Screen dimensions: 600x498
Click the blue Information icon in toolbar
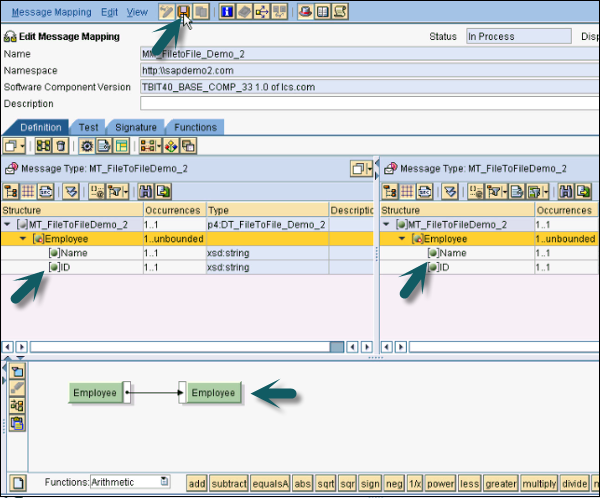(227, 11)
